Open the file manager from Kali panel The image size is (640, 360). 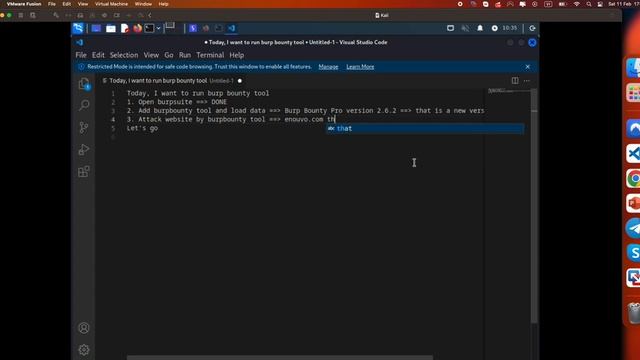111,28
